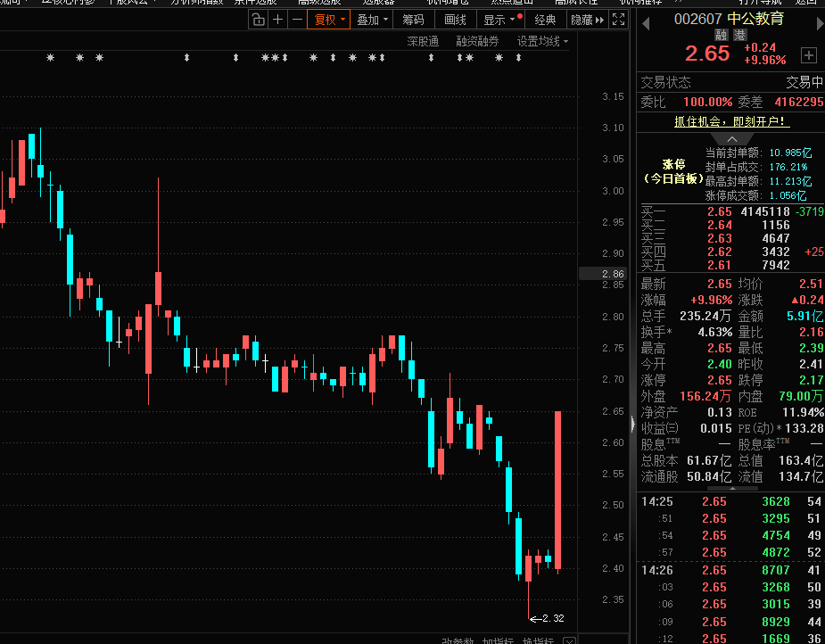Zoom in chart with plus icon
Screen dimensions: 825x644
(278, 20)
